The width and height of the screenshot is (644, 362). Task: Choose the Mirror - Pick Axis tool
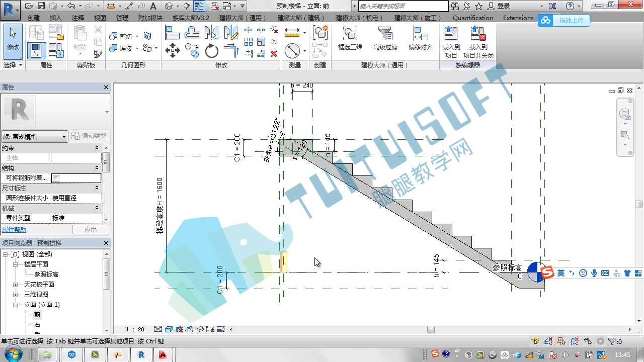pyautogui.click(x=211, y=33)
